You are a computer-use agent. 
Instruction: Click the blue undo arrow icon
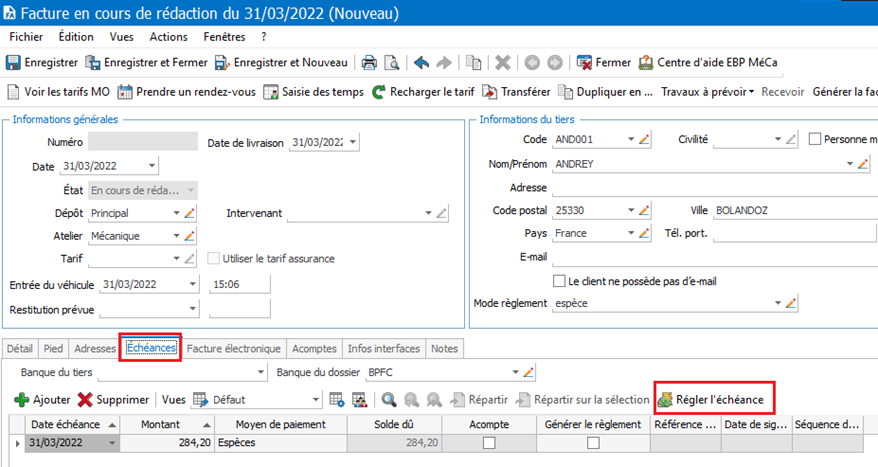421,62
